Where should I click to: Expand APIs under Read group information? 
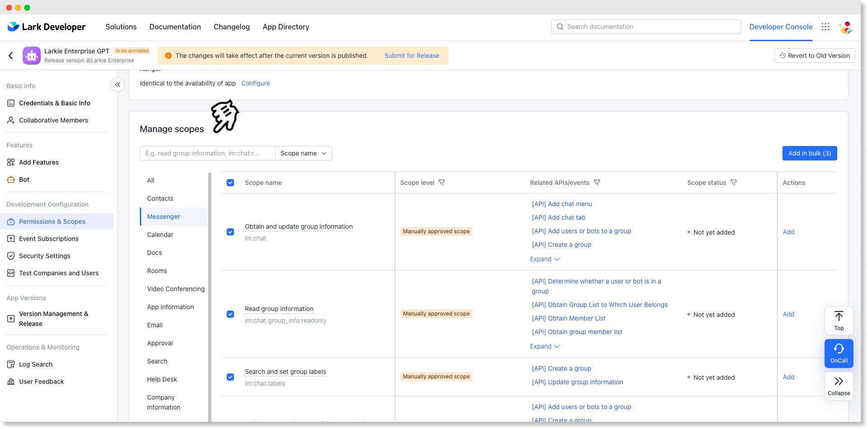[x=544, y=346]
